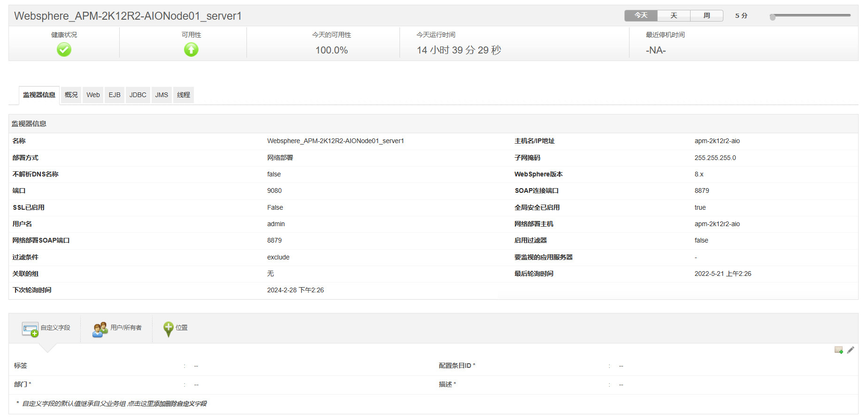Image resolution: width=868 pixels, height=419 pixels.
Task: Click the green health status checkmark icon
Action: tap(64, 49)
